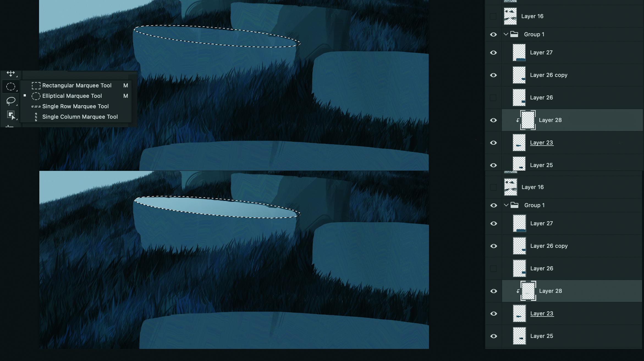Collapse Group 1 chevron in the lower Layers panel
The image size is (644, 361).
pos(506,205)
